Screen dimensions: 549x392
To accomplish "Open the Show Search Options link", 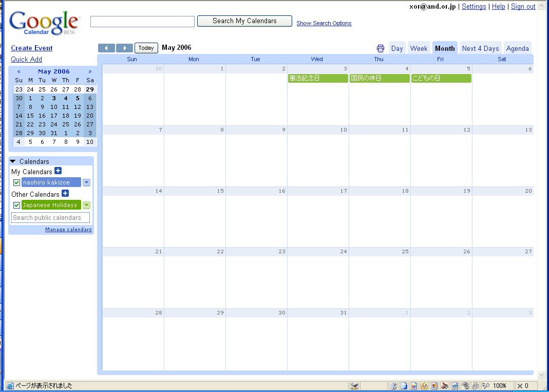I will tap(324, 23).
